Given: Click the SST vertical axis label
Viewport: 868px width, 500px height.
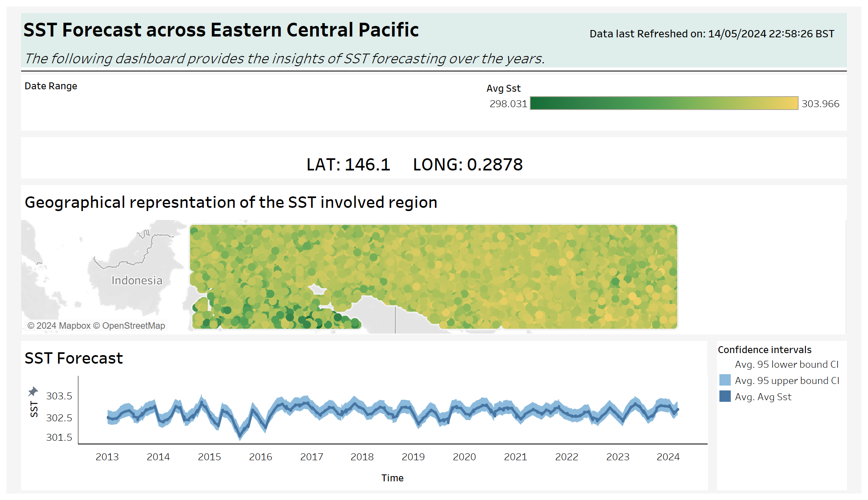Looking at the screenshot, I should [34, 409].
